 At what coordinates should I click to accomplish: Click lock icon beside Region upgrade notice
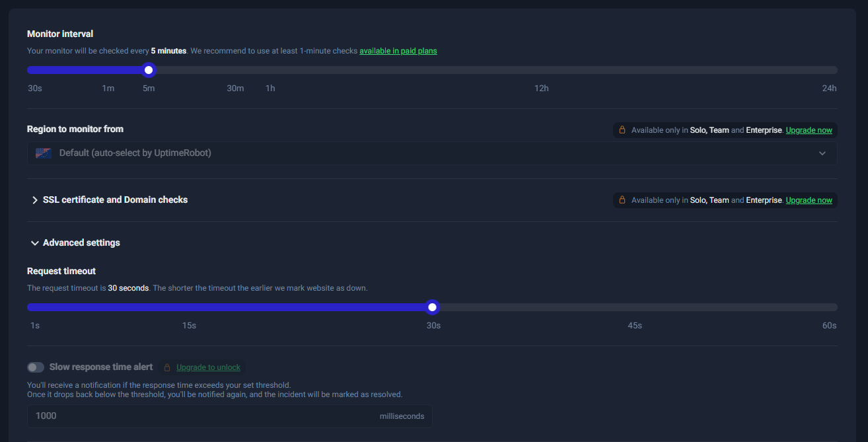tap(622, 130)
